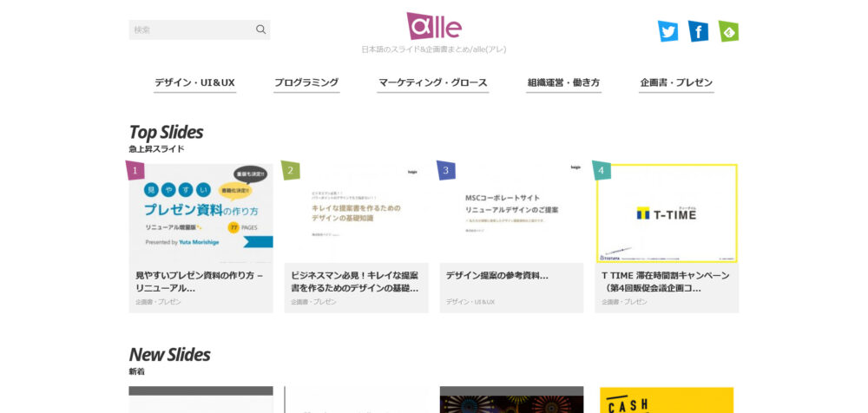868x413 pixels.
Task: Click the number 1 rank badge
Action: (135, 170)
